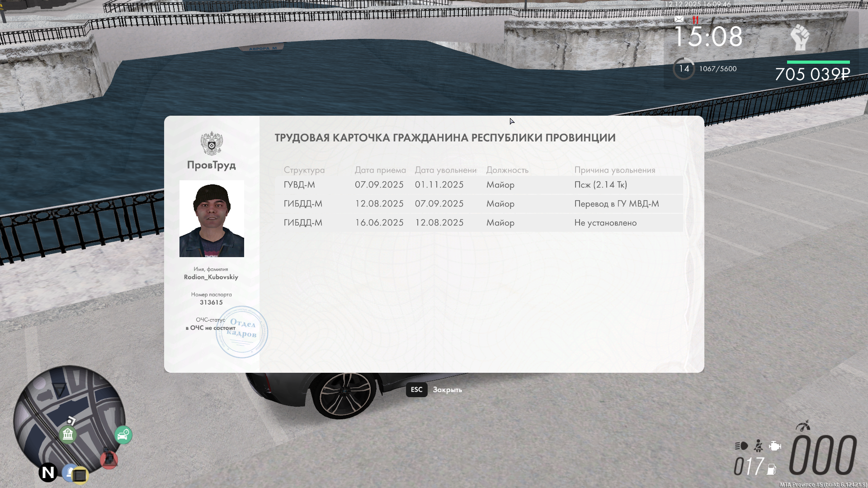Click the North compass indicator

click(x=48, y=473)
